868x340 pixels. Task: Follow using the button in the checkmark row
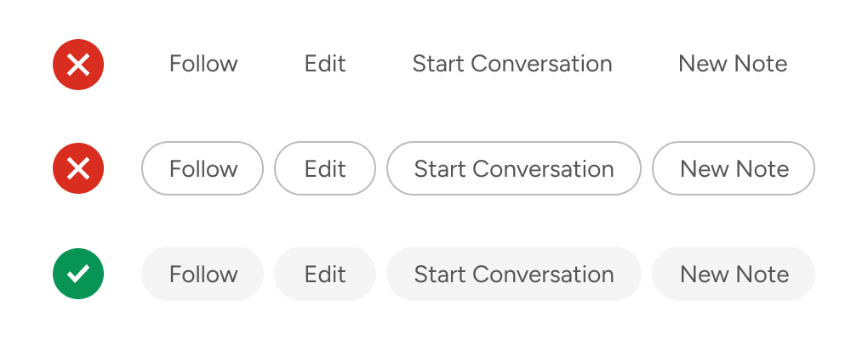[x=203, y=274]
